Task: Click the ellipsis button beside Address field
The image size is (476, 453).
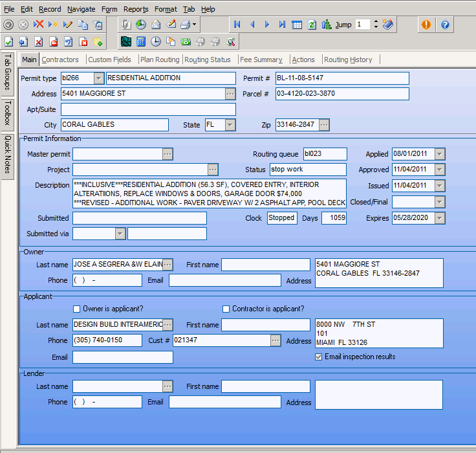Action: (x=230, y=94)
